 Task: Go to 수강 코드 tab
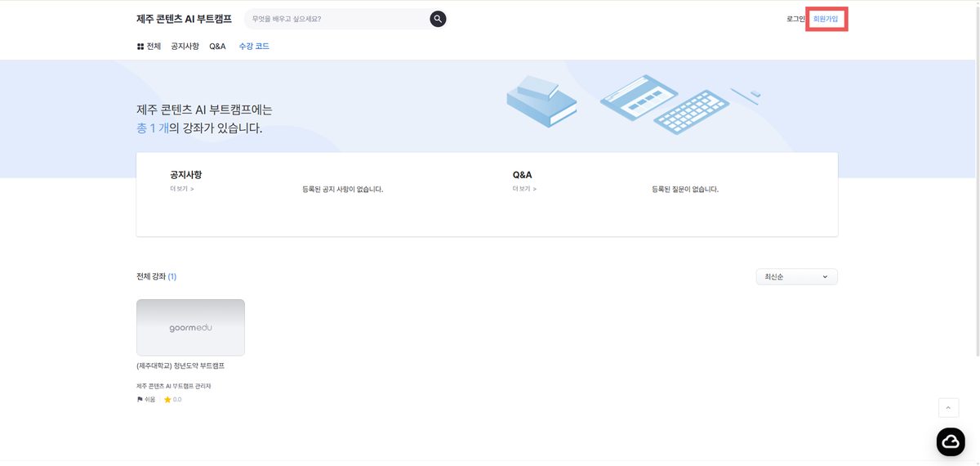click(254, 47)
